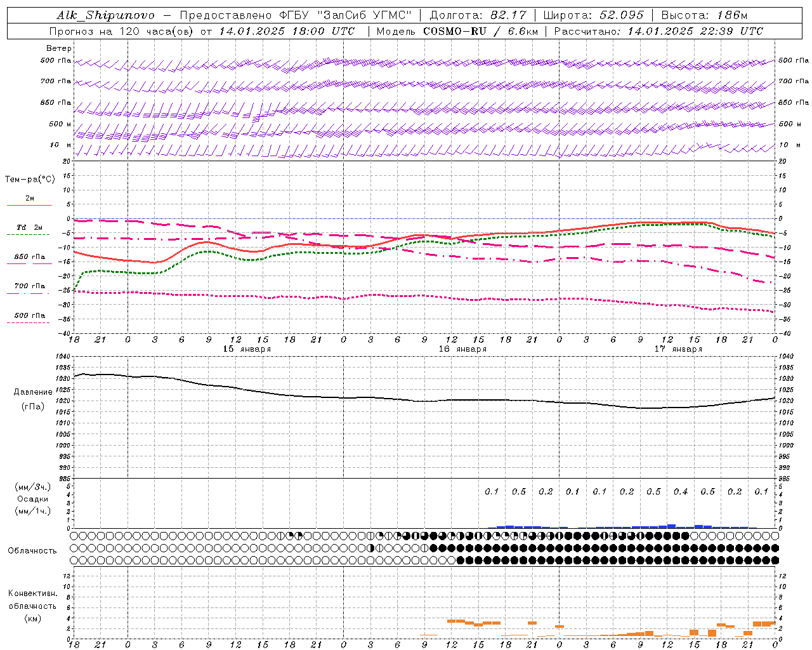Click the 16 января date label
812x650 pixels.
pyautogui.click(x=462, y=349)
